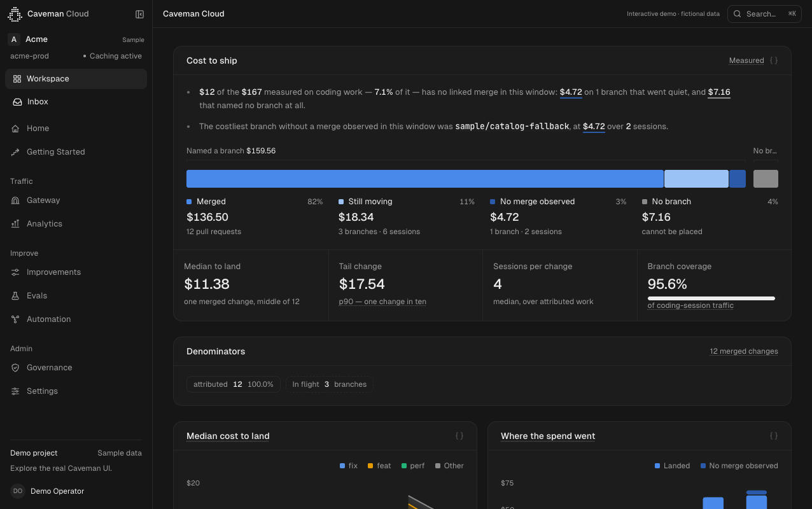Click the Analytics bar chart icon
812x509 pixels.
(15, 224)
